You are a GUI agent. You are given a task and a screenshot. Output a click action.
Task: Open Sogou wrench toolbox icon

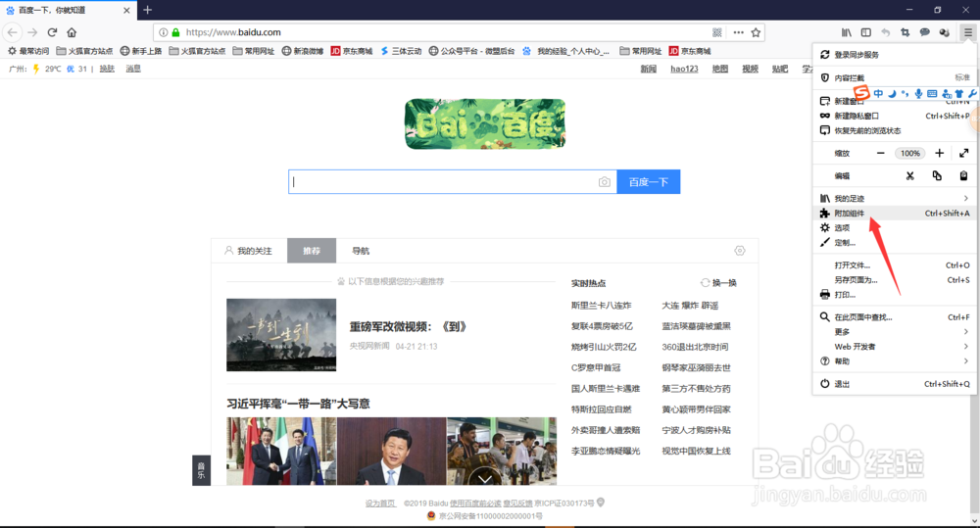(x=972, y=94)
